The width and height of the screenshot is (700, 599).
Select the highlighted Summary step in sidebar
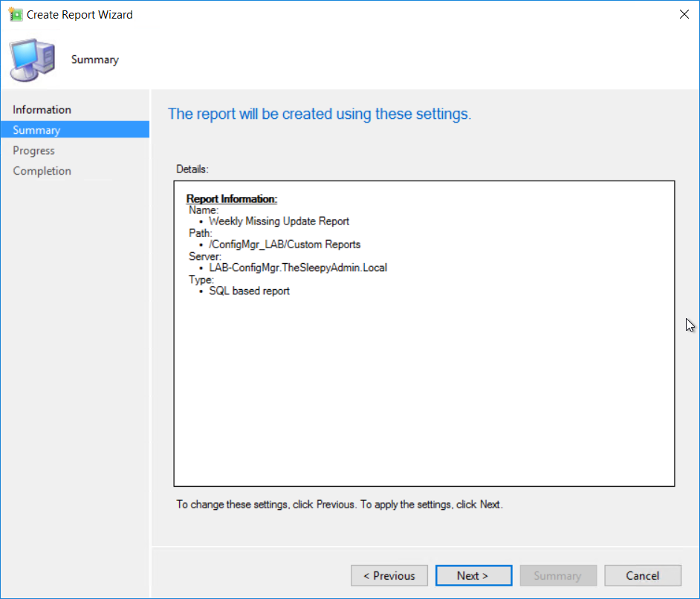point(37,130)
